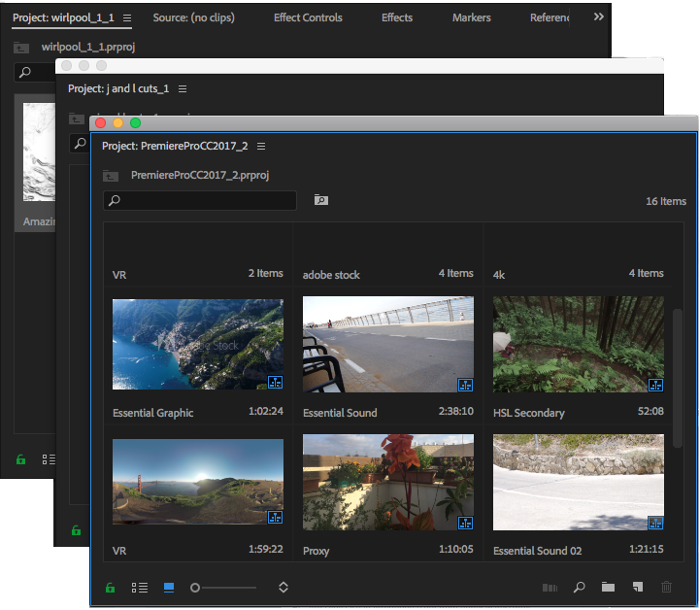Click the Clear trash icon
The width and height of the screenshot is (700, 610).
tap(666, 588)
